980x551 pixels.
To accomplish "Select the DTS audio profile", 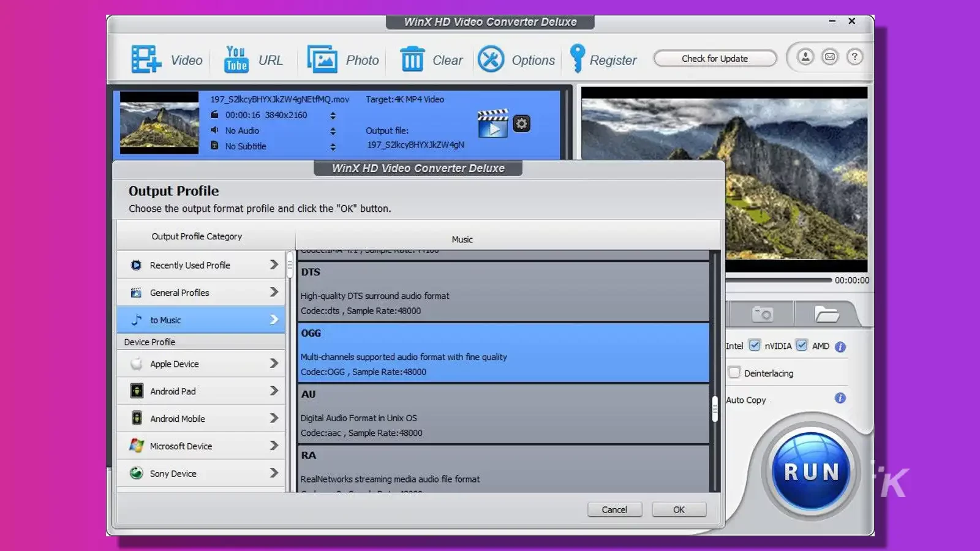I will click(x=503, y=291).
